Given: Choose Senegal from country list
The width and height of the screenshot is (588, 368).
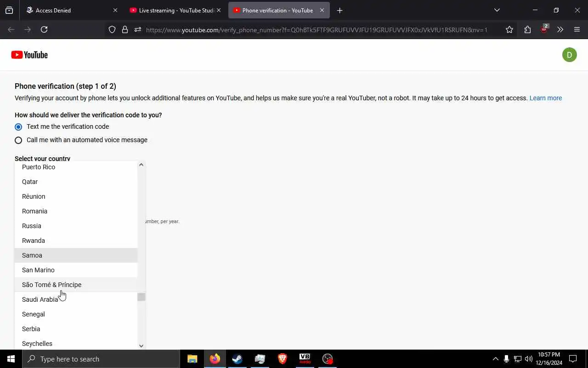Looking at the screenshot, I should click(x=76, y=314).
